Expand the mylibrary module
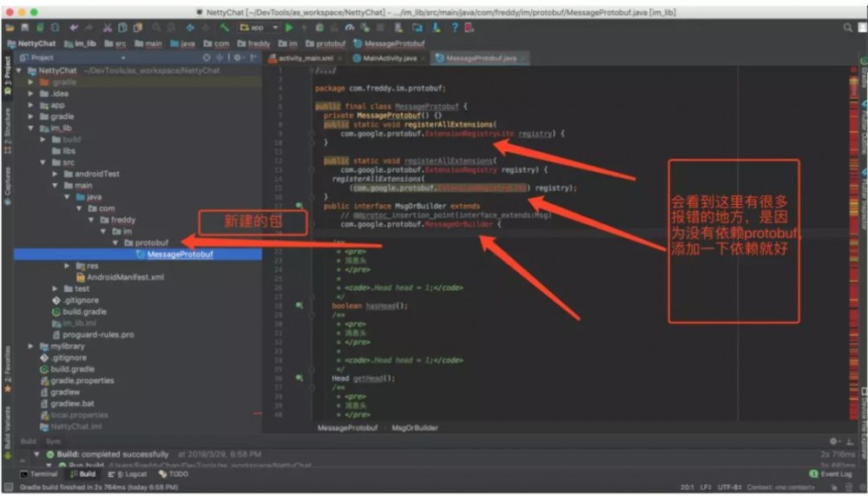Image resolution: width=868 pixels, height=496 pixels. [31, 347]
